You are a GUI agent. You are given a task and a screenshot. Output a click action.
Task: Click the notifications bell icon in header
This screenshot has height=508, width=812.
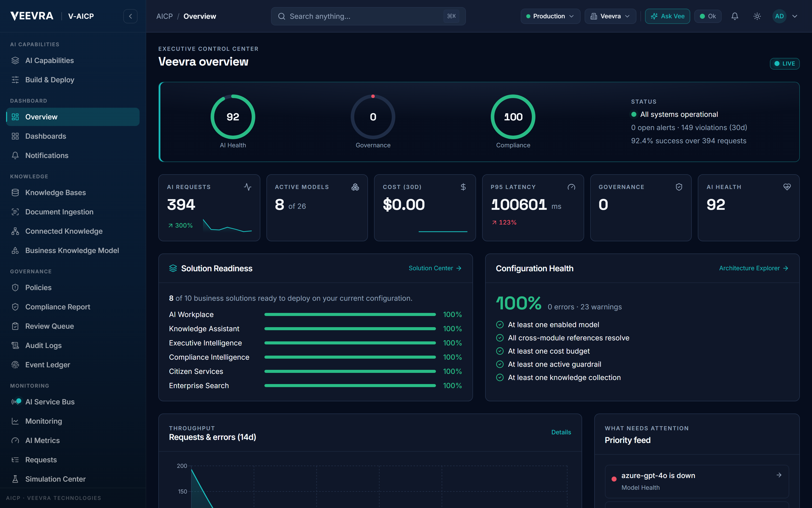[735, 16]
